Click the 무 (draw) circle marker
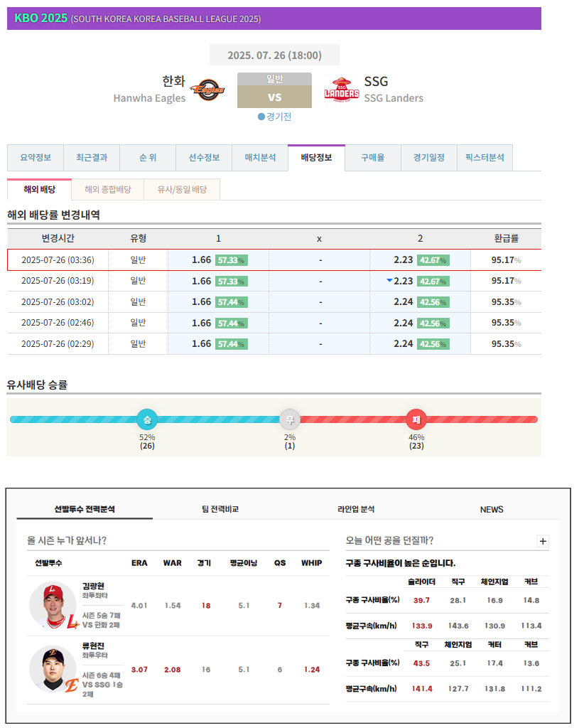The height and width of the screenshot is (728, 579). pyautogui.click(x=290, y=419)
